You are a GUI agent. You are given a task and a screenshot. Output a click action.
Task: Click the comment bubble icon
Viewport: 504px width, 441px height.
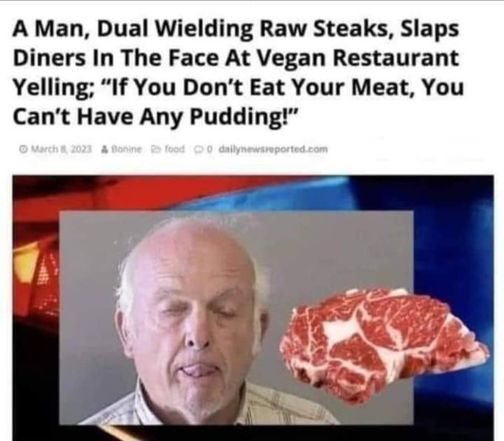coord(198,149)
